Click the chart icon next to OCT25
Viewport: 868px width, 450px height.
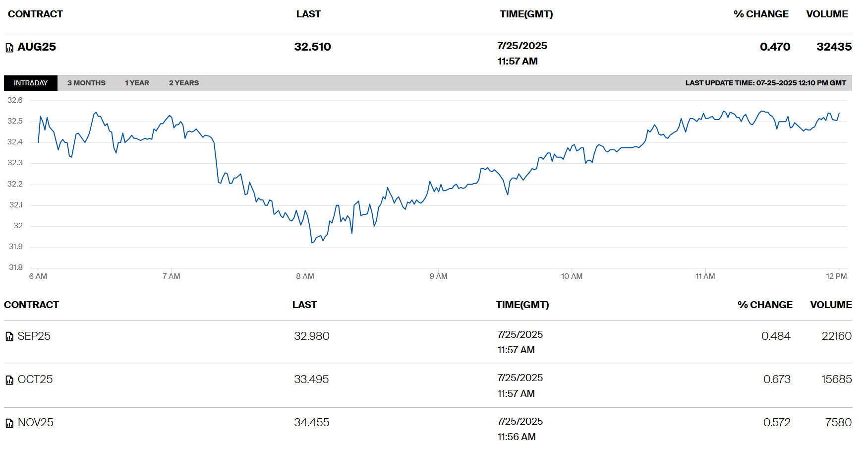coord(9,380)
